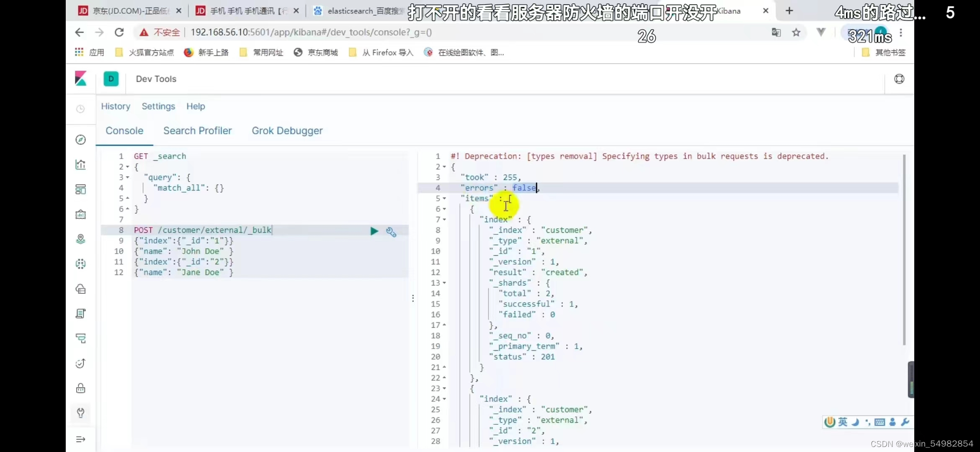Click the help lifebuoy icon at top right
The image size is (980, 452).
coord(899,79)
